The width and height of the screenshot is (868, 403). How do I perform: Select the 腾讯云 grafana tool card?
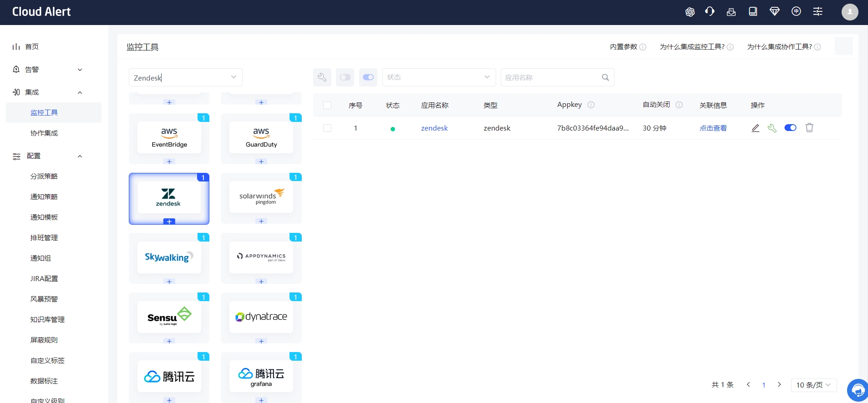(x=261, y=377)
